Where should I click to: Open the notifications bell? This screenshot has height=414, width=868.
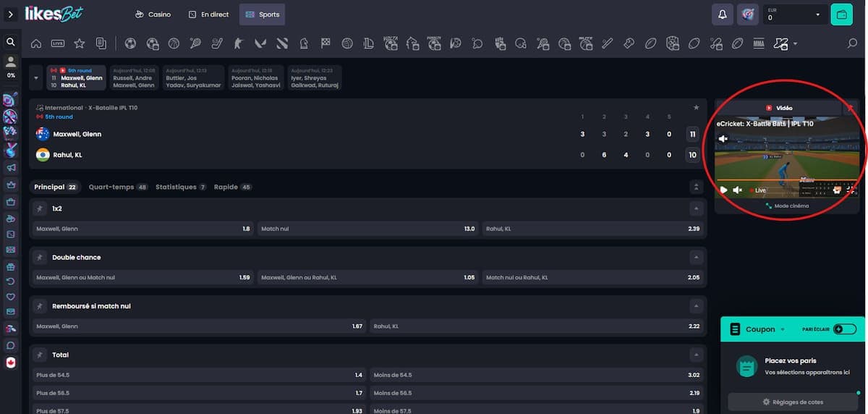722,14
